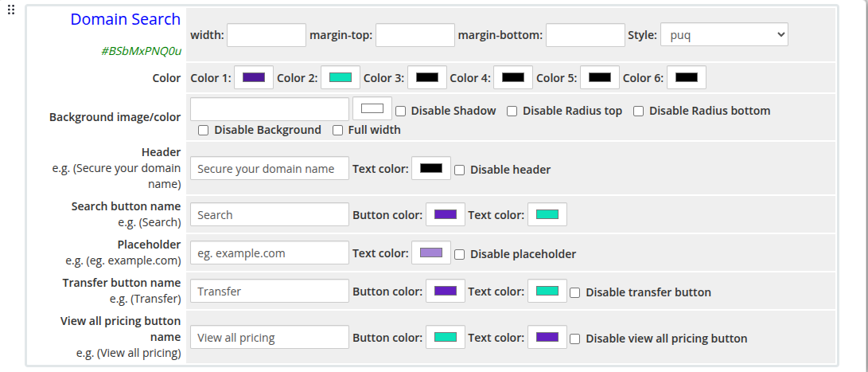
Task: Click the 'Transfer button name' label
Action: pos(121,283)
